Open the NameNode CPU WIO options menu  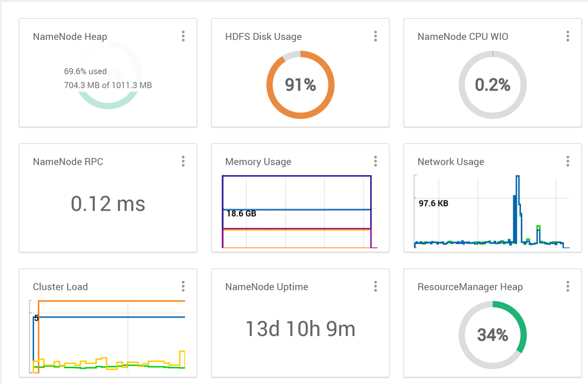pyautogui.click(x=567, y=36)
